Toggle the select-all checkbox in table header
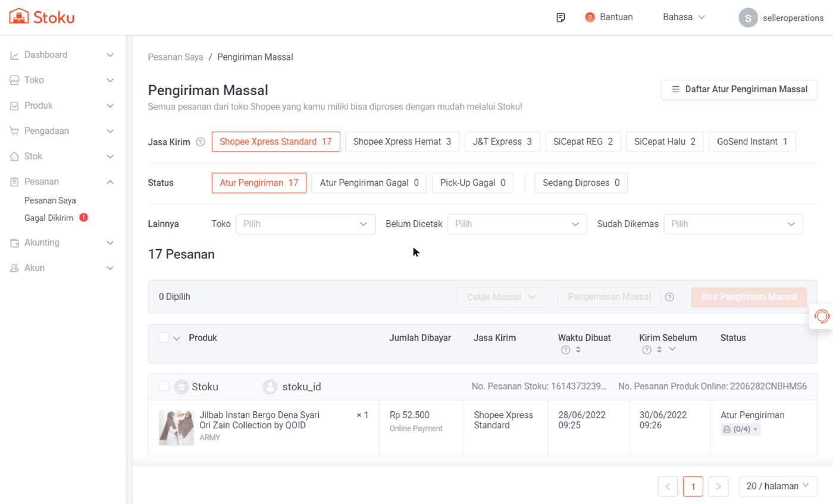 [164, 337]
